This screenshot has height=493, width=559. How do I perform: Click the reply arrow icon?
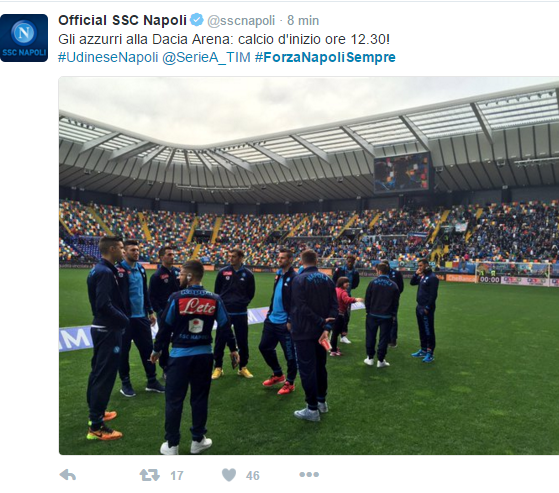[x=68, y=475]
